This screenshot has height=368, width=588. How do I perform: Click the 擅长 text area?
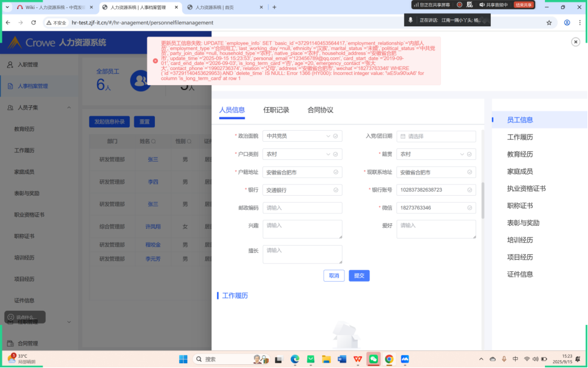click(303, 254)
